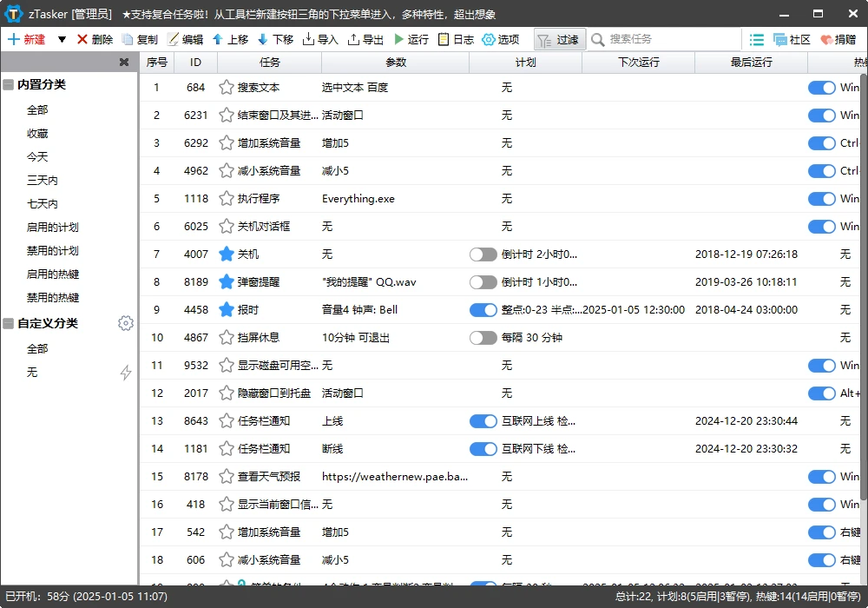Viewport: 868px width, 608px height.
Task: Disable hotkey toggle for 查看天气预报
Action: click(821, 476)
